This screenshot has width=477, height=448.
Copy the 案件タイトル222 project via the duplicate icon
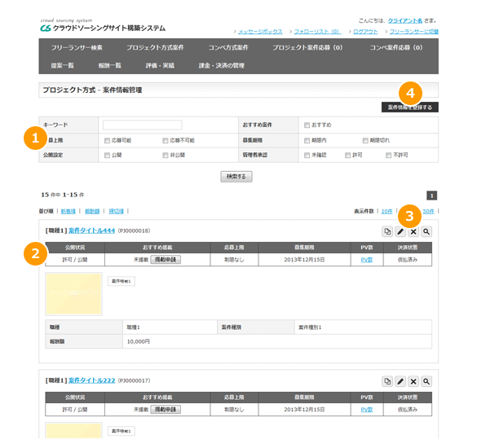pyautogui.click(x=387, y=381)
